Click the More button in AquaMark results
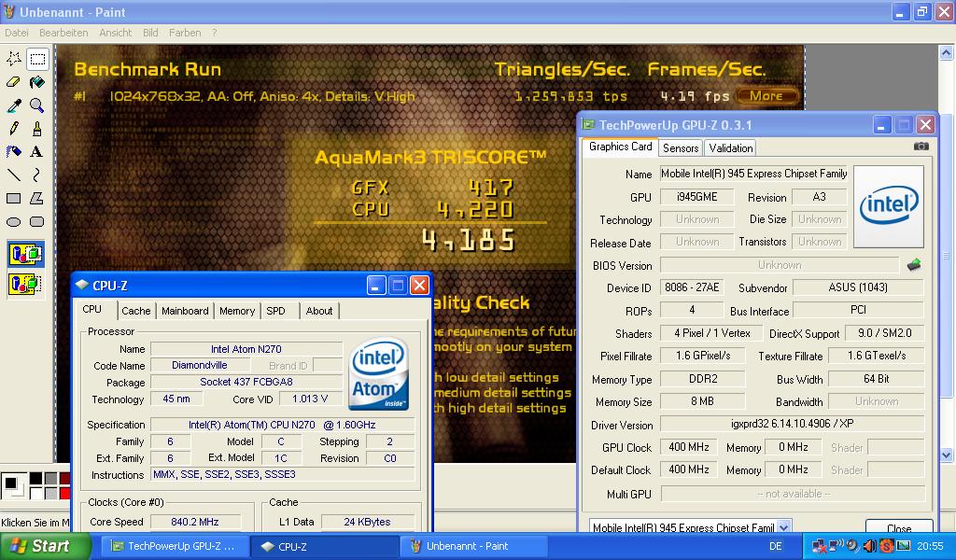The height and width of the screenshot is (560, 956). [x=766, y=96]
